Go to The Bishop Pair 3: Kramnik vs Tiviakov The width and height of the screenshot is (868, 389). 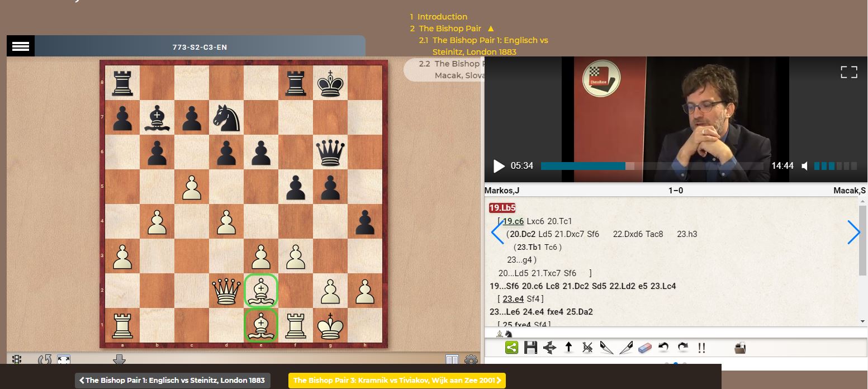pyautogui.click(x=397, y=380)
